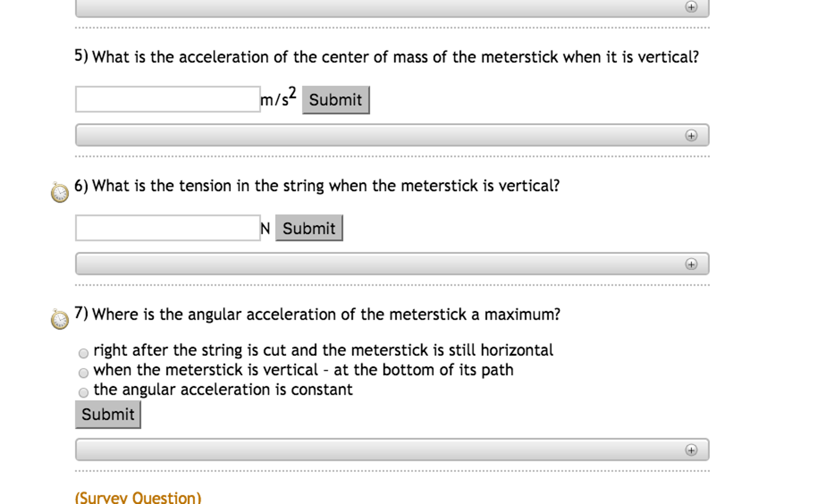Pick 'the angular acceleration is constant' option
Screen dimensions: 817x504
(x=83, y=393)
